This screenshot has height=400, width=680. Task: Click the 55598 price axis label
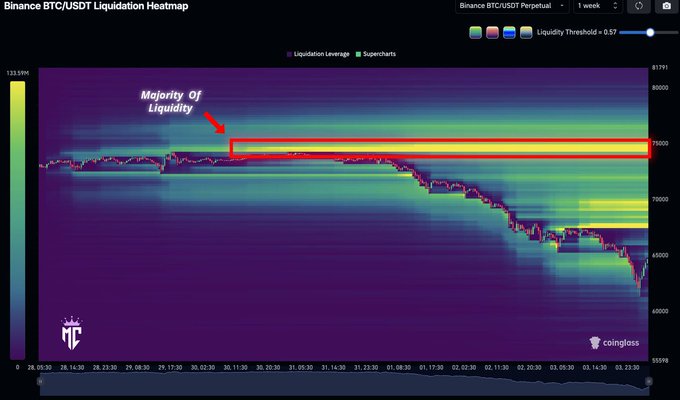tap(660, 361)
